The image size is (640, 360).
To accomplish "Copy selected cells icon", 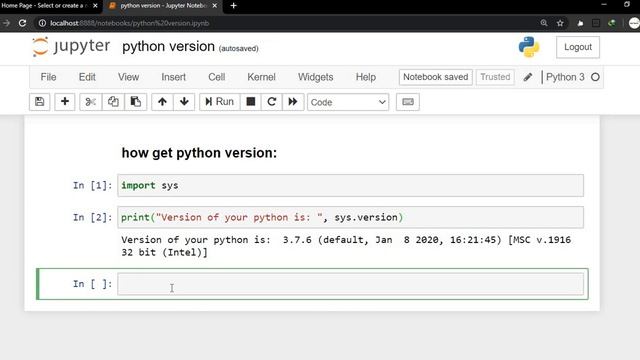I will click(113, 102).
